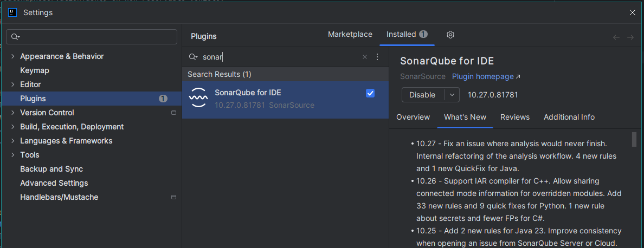Image resolution: width=644 pixels, height=248 pixels.
Task: Open the Reviews tab
Action: pyautogui.click(x=514, y=117)
